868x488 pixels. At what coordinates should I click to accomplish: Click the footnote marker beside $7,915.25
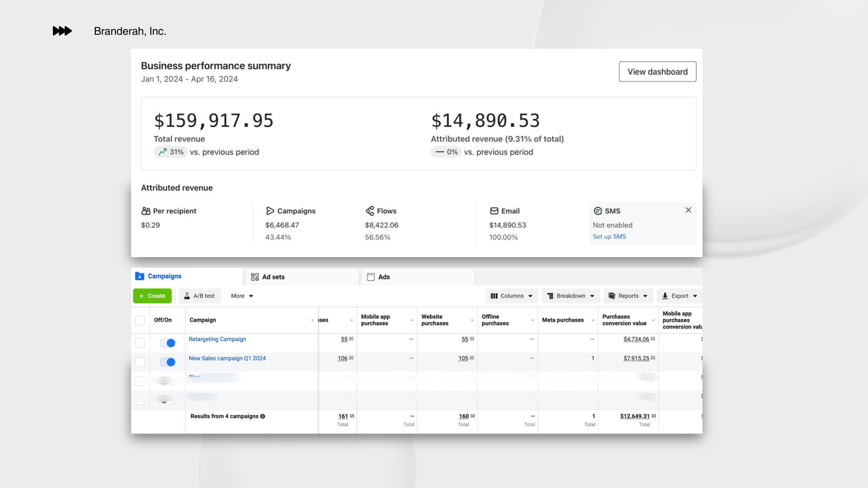point(653,358)
